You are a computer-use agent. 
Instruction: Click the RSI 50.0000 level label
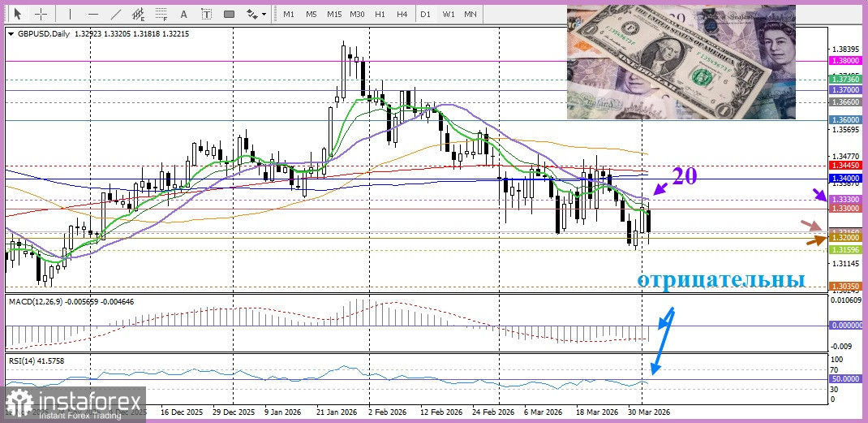point(844,378)
